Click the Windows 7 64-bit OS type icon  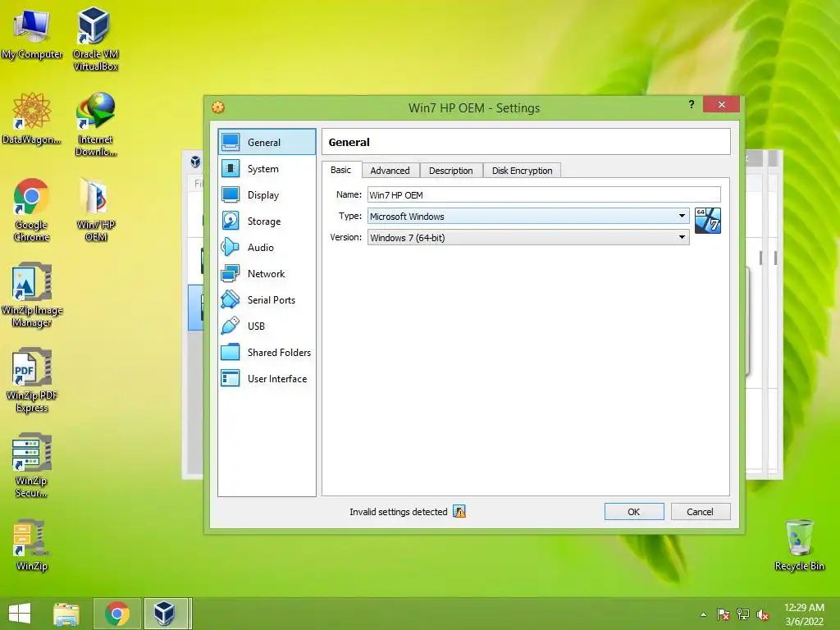tap(708, 221)
